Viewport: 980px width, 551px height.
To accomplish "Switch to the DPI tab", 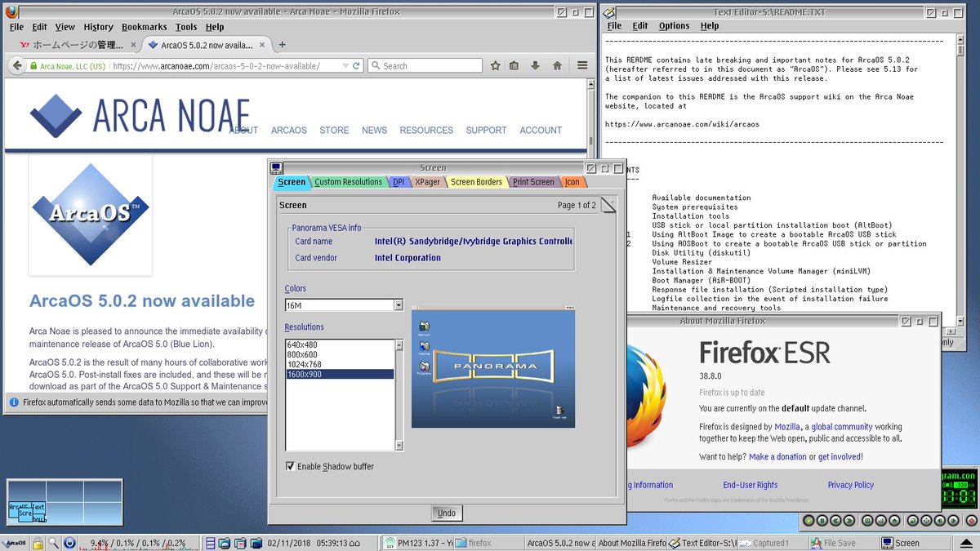I will tap(399, 182).
